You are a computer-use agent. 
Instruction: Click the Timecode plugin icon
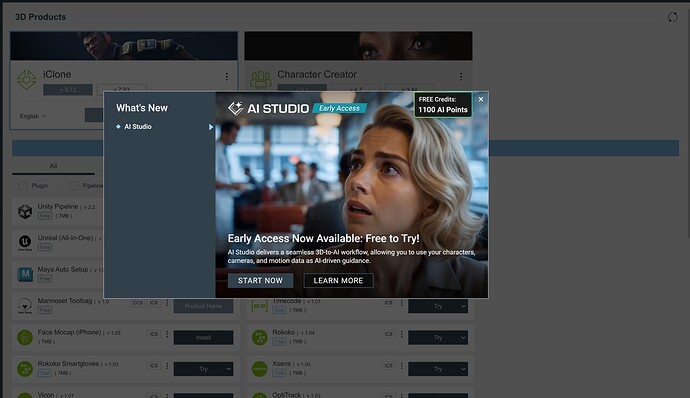point(260,306)
